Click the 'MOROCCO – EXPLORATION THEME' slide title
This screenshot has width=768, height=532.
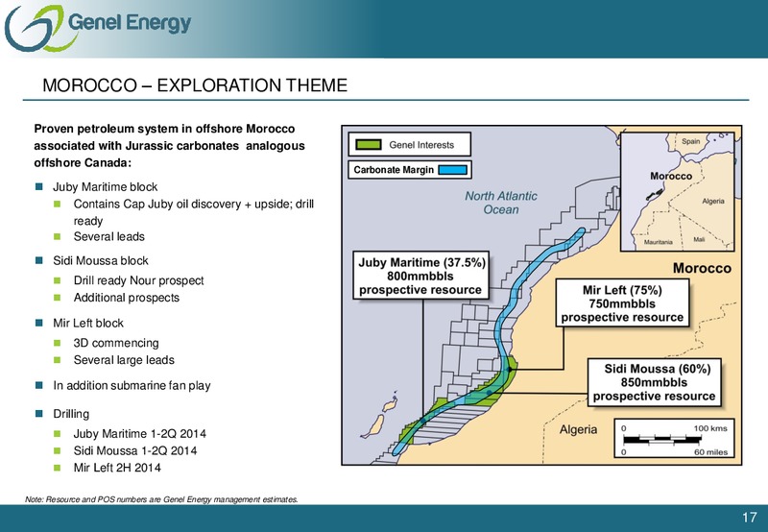coord(195,85)
